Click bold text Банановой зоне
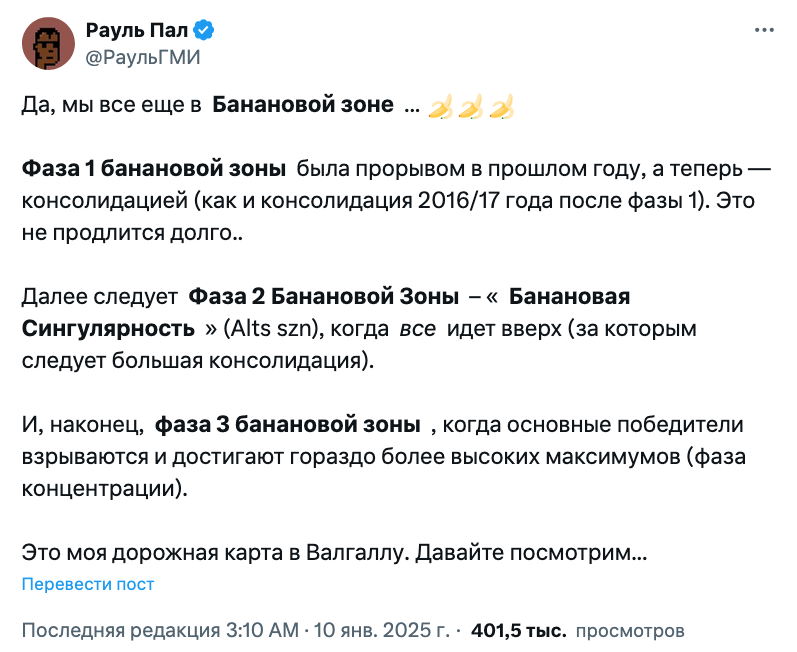 tap(303, 105)
